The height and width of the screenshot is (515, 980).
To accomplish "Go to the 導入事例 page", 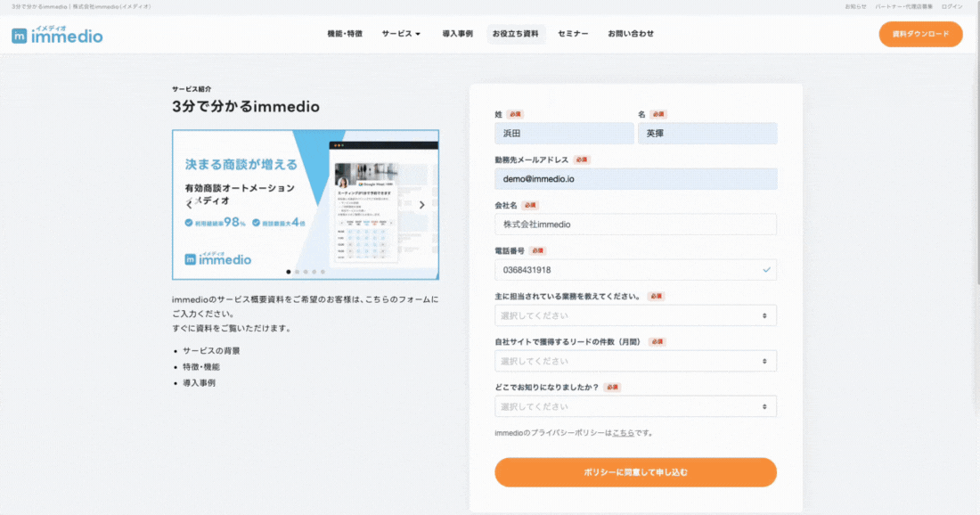I will coord(457,34).
